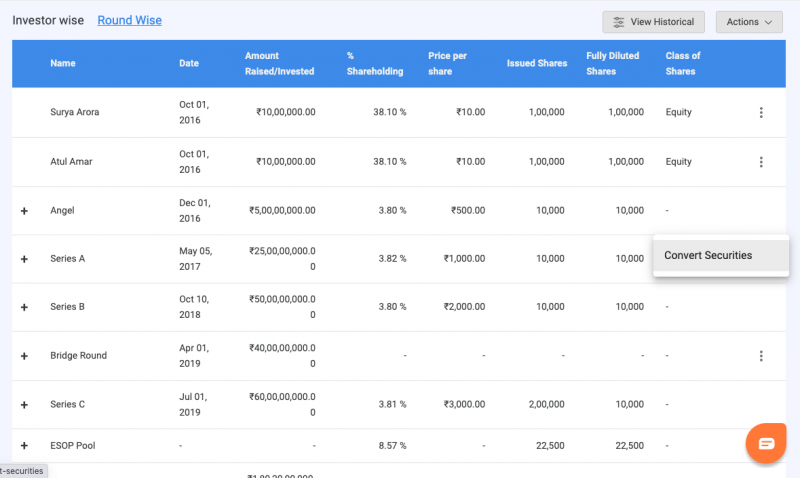The height and width of the screenshot is (478, 800).
Task: Expand the Angel round row
Action: [x=24, y=211]
